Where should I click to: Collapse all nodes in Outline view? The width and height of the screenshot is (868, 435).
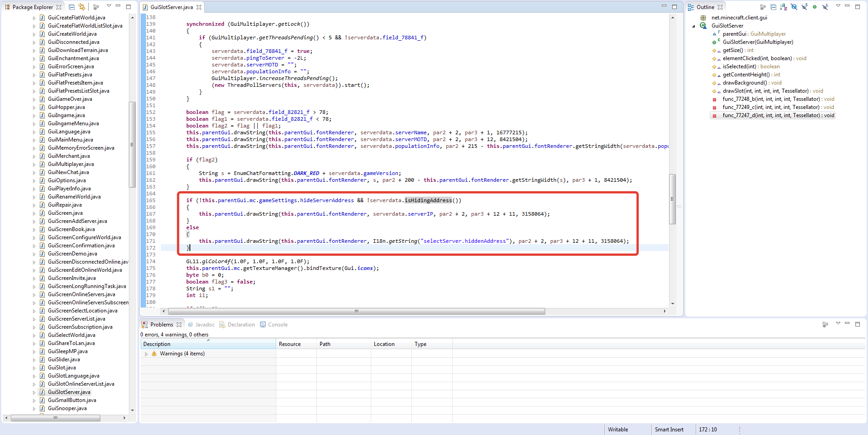pos(773,7)
